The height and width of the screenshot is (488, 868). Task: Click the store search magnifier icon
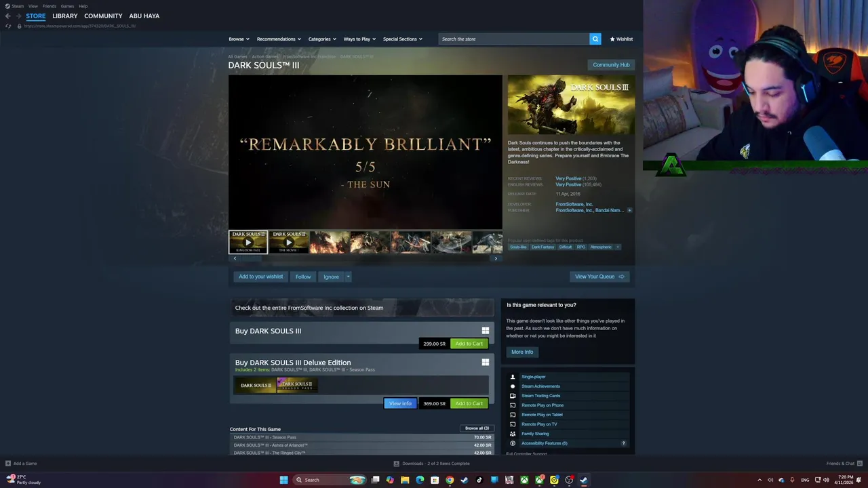coord(595,39)
